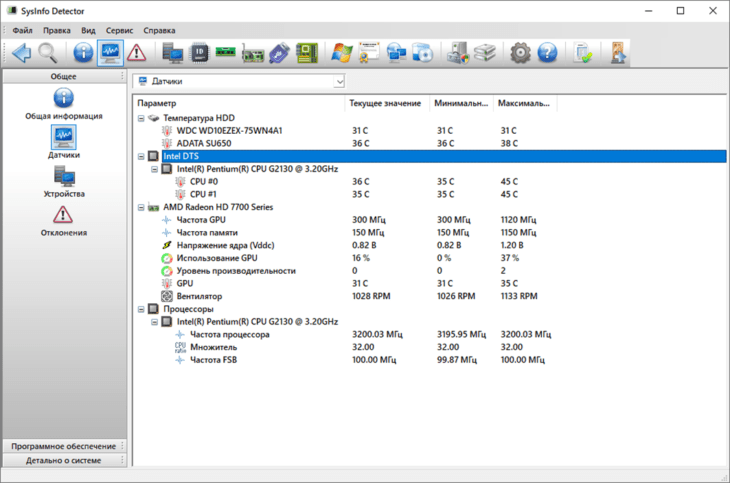Click the Windows flag toolbar icon
The width and height of the screenshot is (730, 483).
(342, 53)
